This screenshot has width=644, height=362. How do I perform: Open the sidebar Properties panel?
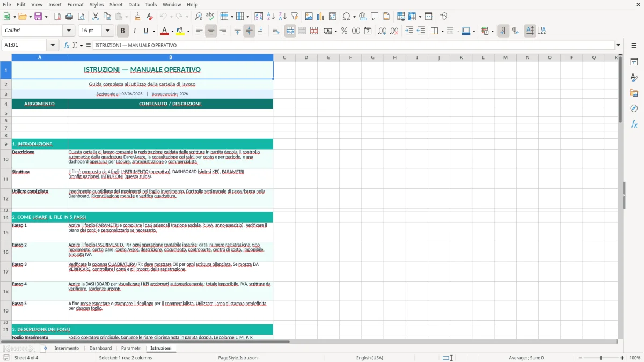[634, 62]
